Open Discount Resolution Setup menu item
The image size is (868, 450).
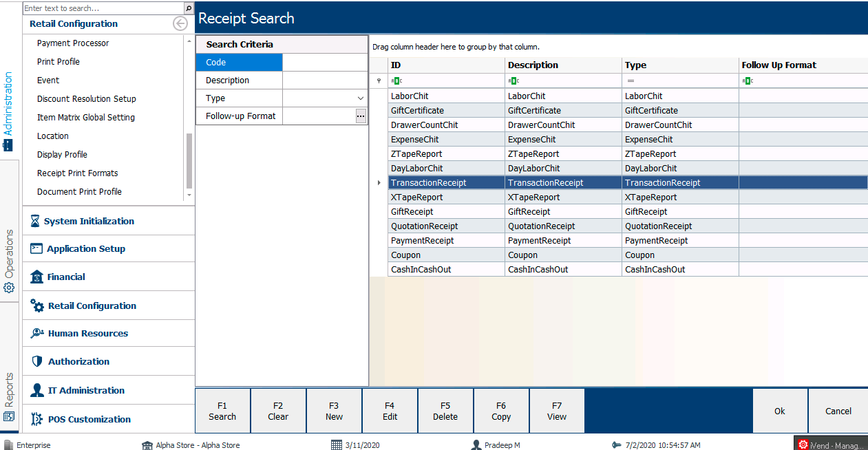[87, 98]
